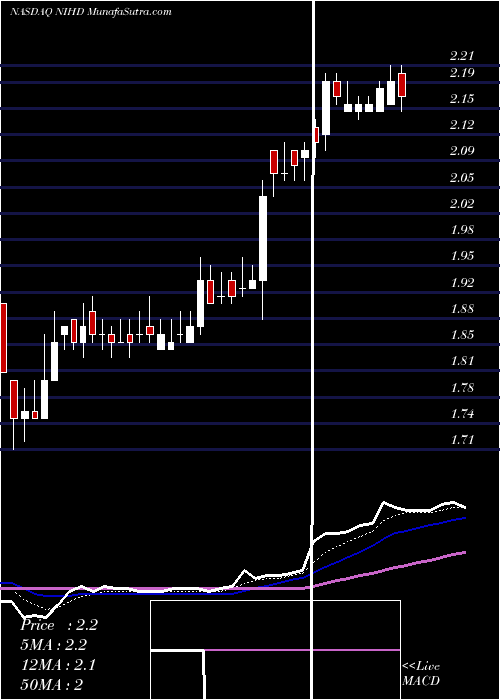Click the 1.88 price axis label
This screenshot has height=700, width=500.
462,308
